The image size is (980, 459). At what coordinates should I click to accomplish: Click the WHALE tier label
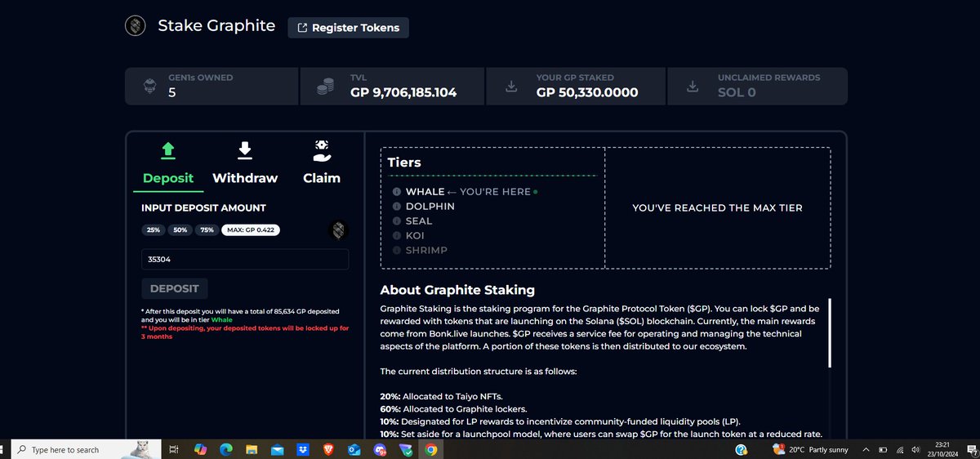[x=425, y=192]
